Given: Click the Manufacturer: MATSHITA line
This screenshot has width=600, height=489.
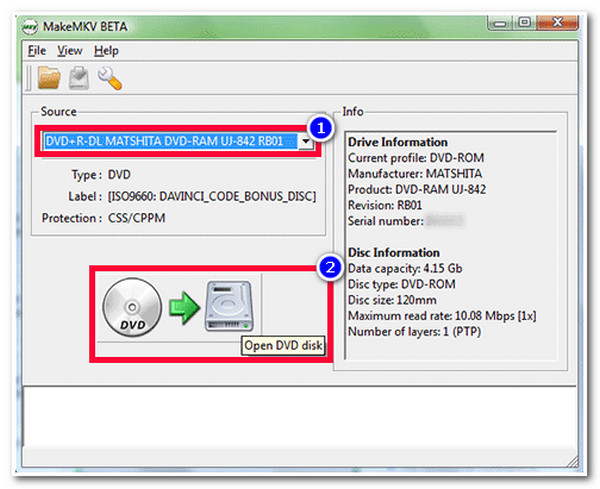Looking at the screenshot, I should click(x=415, y=173).
